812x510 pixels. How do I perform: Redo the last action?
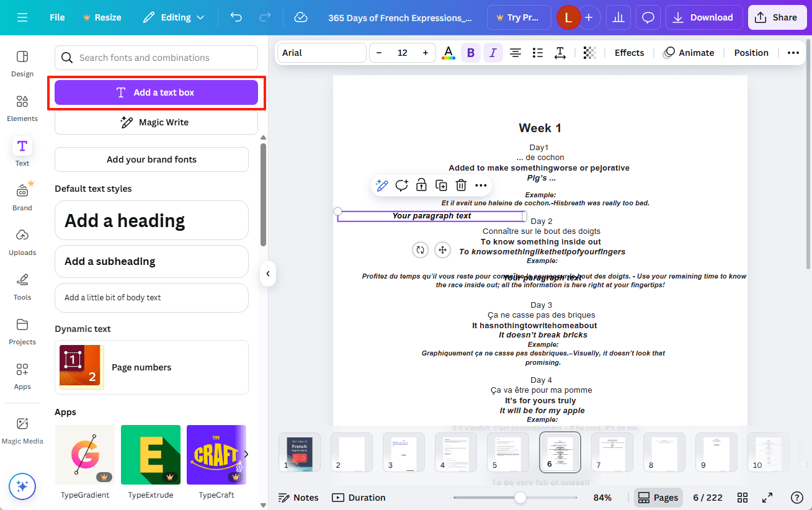(x=265, y=17)
